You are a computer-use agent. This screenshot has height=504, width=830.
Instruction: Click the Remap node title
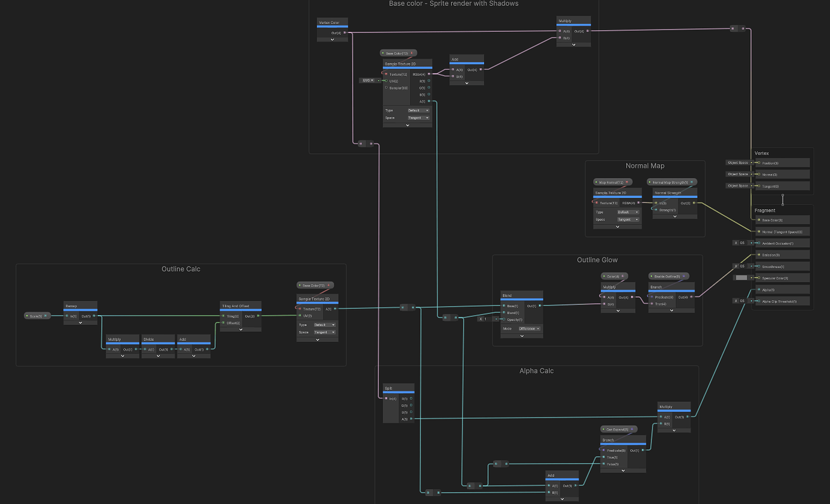point(72,306)
